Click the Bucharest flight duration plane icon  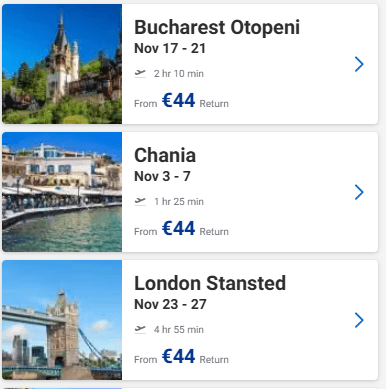(x=140, y=73)
